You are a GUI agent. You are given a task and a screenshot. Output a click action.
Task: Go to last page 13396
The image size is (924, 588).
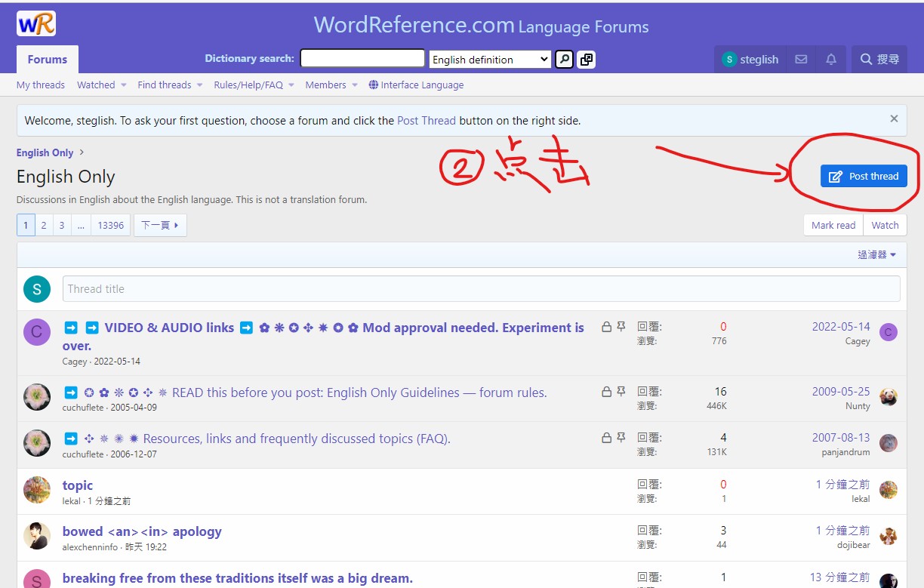pyautogui.click(x=111, y=225)
